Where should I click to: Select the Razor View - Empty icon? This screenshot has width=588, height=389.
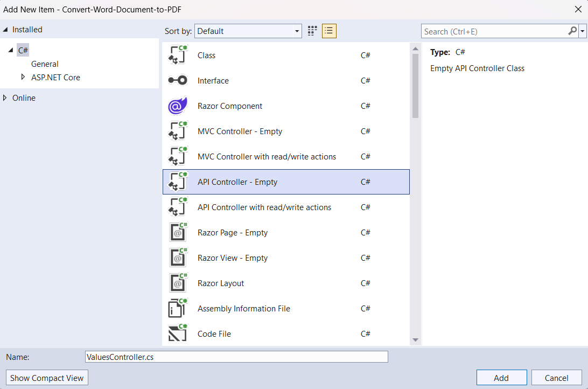pos(178,258)
